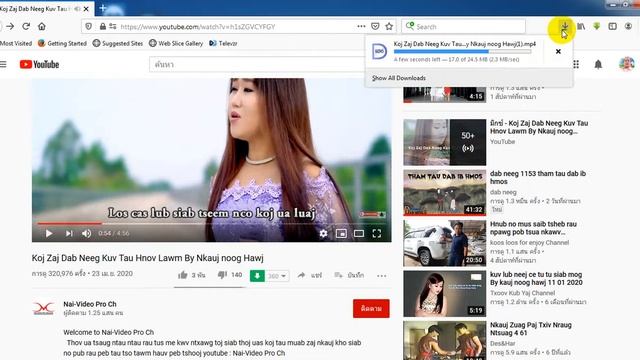Open Nai-Video Pro Ch channel name
This screenshot has width=640, height=360.
[90, 304]
